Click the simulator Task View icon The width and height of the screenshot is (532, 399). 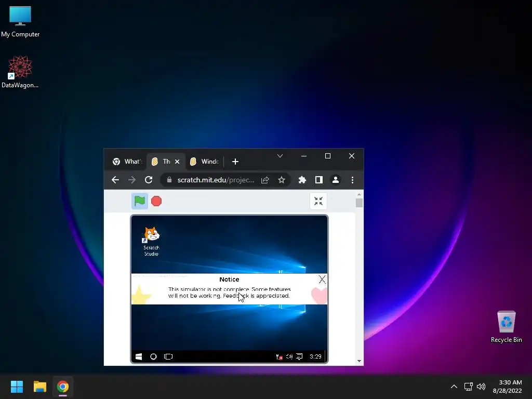coord(168,356)
